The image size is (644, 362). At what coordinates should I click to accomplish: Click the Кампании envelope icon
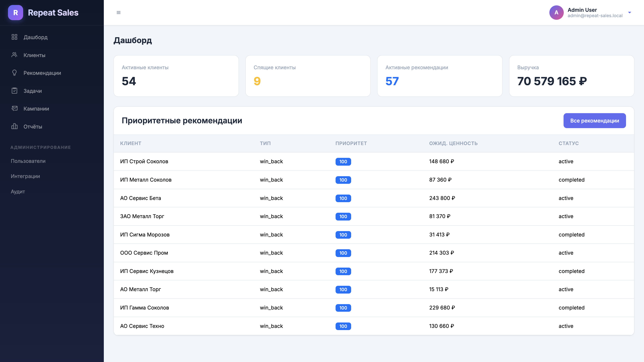14,108
